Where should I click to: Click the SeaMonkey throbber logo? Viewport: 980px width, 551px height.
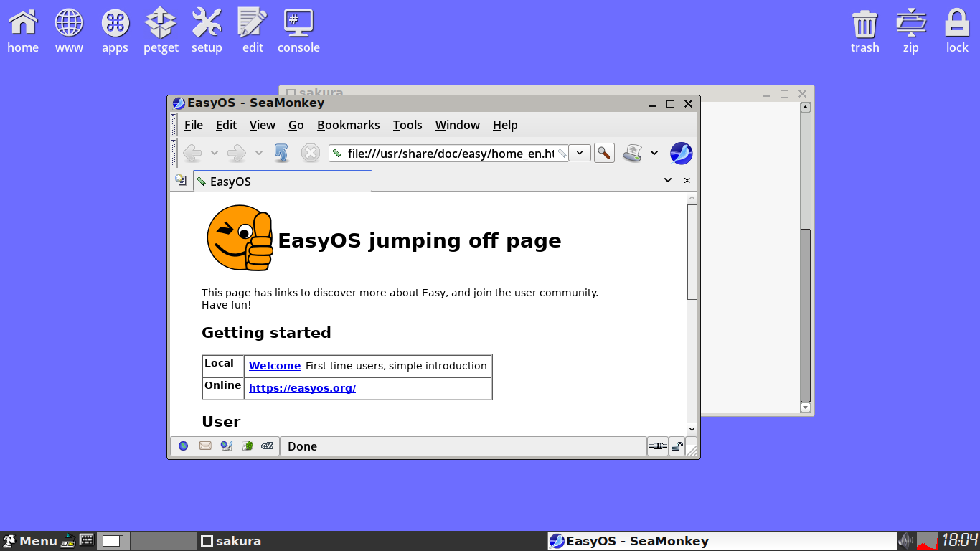681,153
